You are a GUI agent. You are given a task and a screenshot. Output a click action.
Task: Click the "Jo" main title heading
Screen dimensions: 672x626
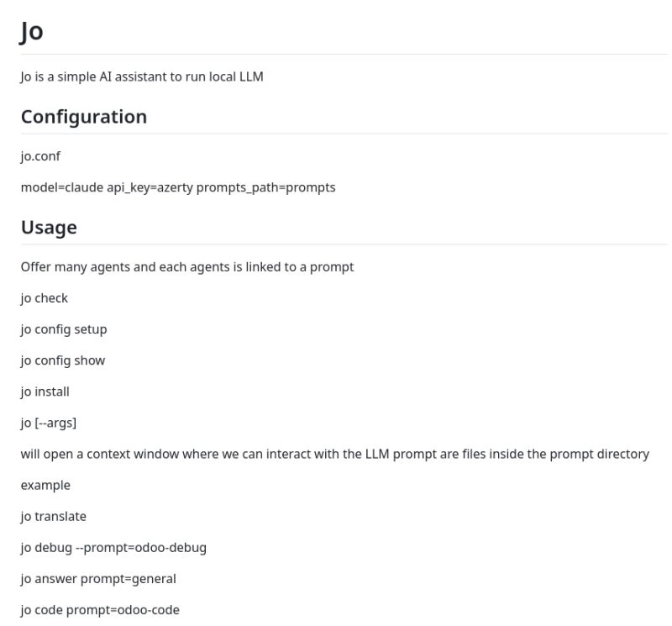click(x=32, y=32)
